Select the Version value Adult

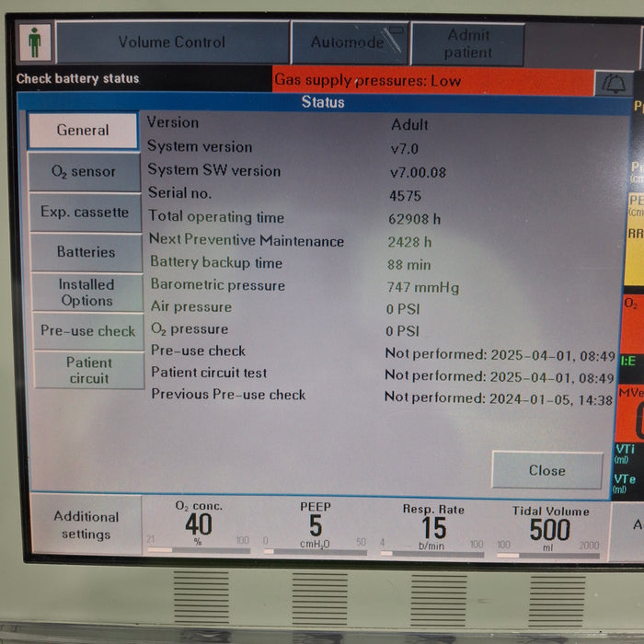pos(409,125)
